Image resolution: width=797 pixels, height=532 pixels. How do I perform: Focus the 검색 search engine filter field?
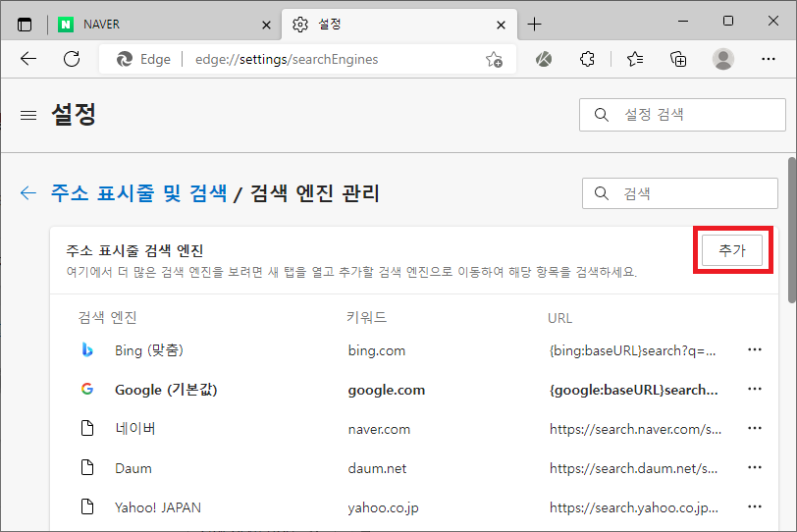tap(680, 193)
